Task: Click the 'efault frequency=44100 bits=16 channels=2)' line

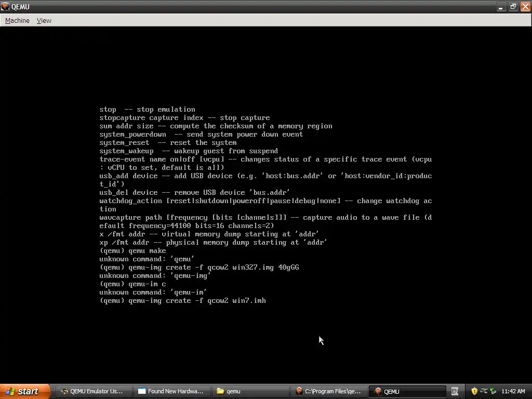Action: click(x=187, y=225)
